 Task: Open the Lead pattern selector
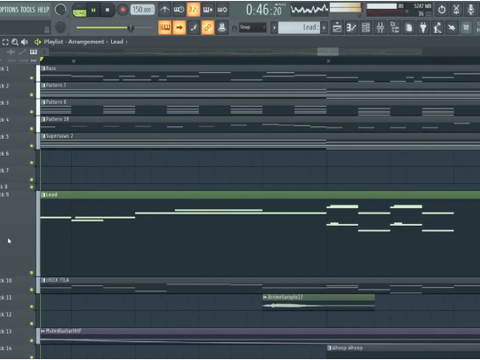click(x=299, y=27)
